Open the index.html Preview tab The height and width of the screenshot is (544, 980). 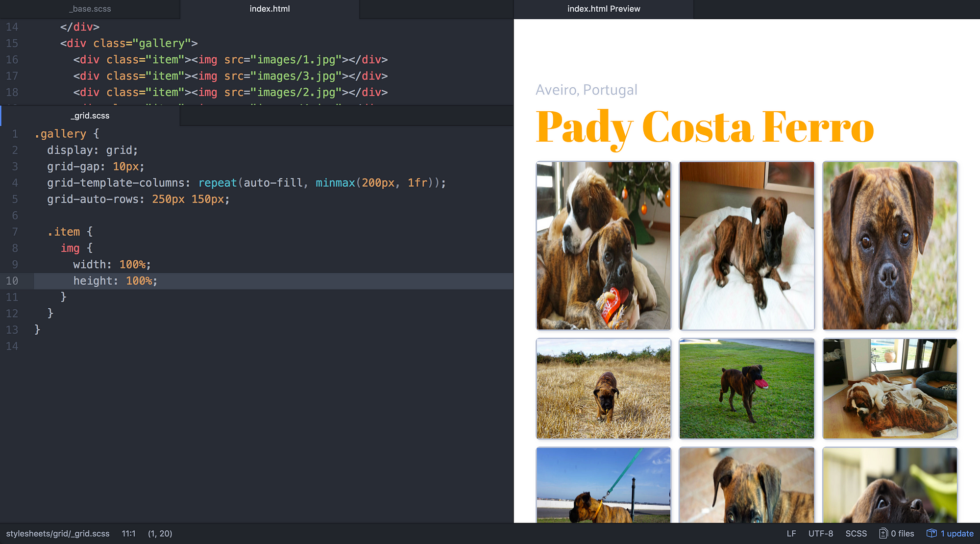[x=604, y=9]
